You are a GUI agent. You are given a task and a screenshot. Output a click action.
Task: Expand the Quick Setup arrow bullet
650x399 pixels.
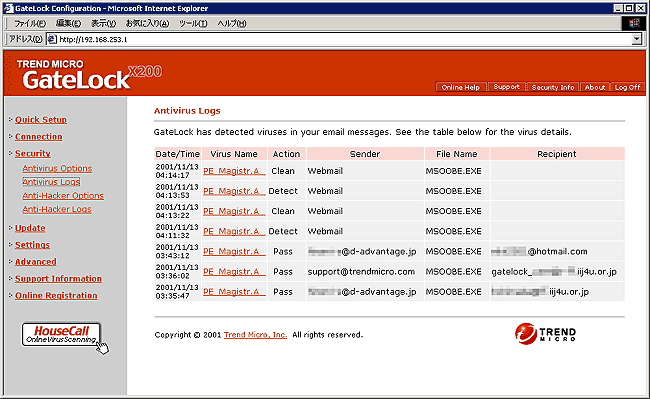10,119
